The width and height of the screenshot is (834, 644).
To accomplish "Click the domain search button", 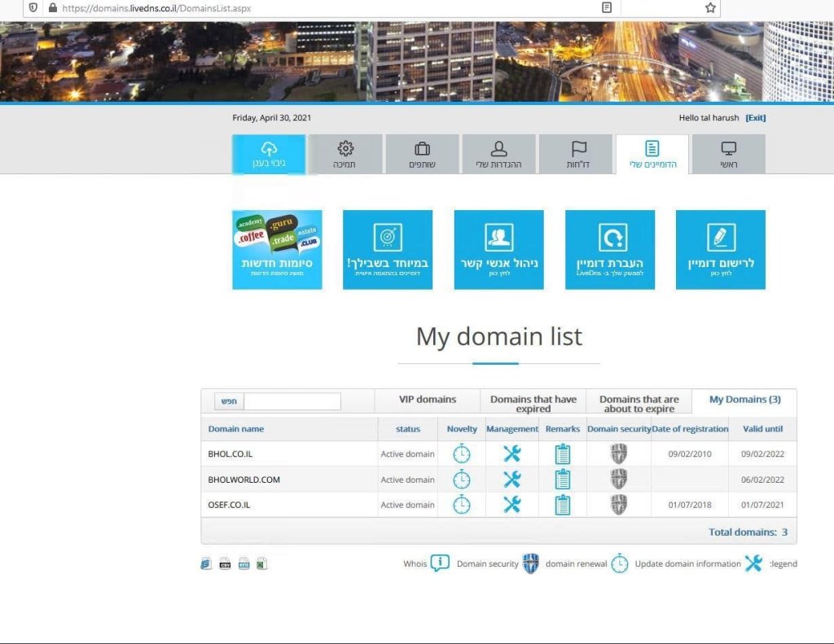I will coord(230,401).
